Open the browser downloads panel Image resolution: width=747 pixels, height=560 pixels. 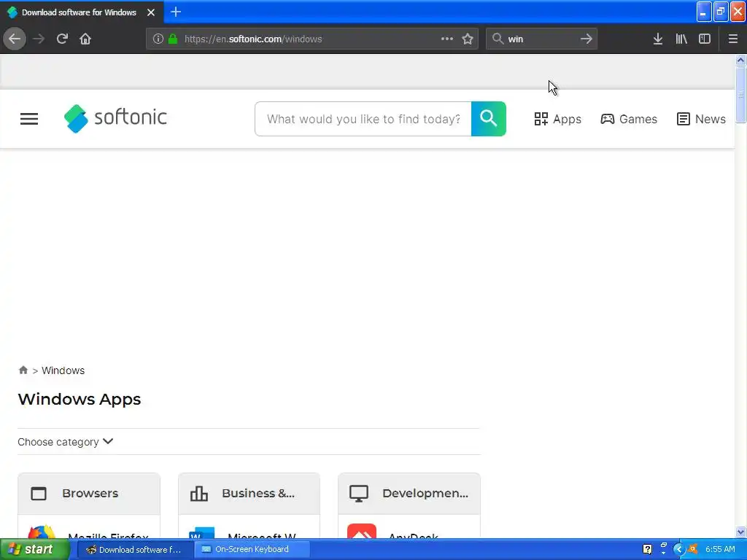(x=658, y=39)
